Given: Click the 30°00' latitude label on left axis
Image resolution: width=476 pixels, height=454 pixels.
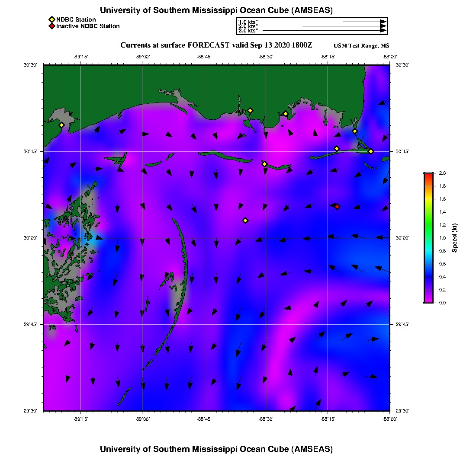Looking at the screenshot, I should [32, 238].
